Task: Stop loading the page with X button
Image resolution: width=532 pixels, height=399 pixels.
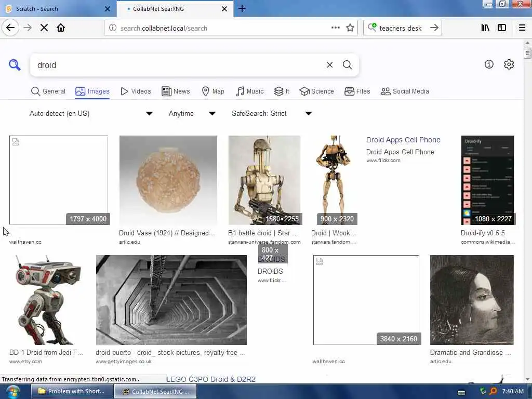Action: tap(44, 28)
